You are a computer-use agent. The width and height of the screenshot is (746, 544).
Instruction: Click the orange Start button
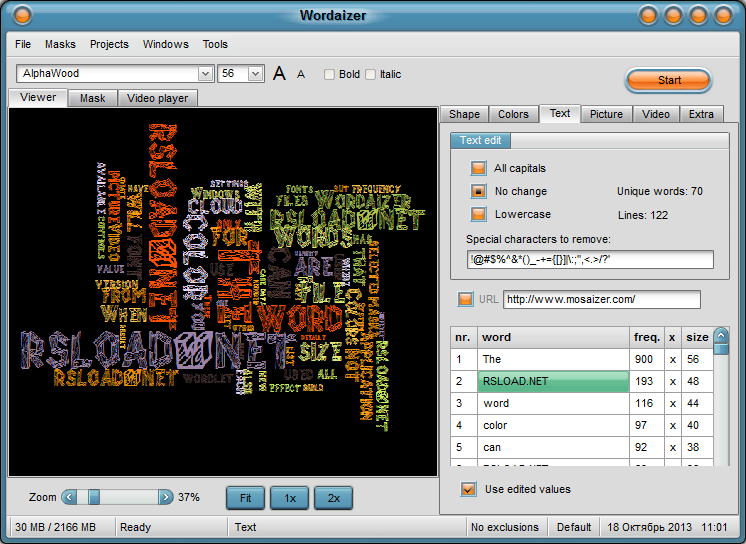[x=668, y=80]
